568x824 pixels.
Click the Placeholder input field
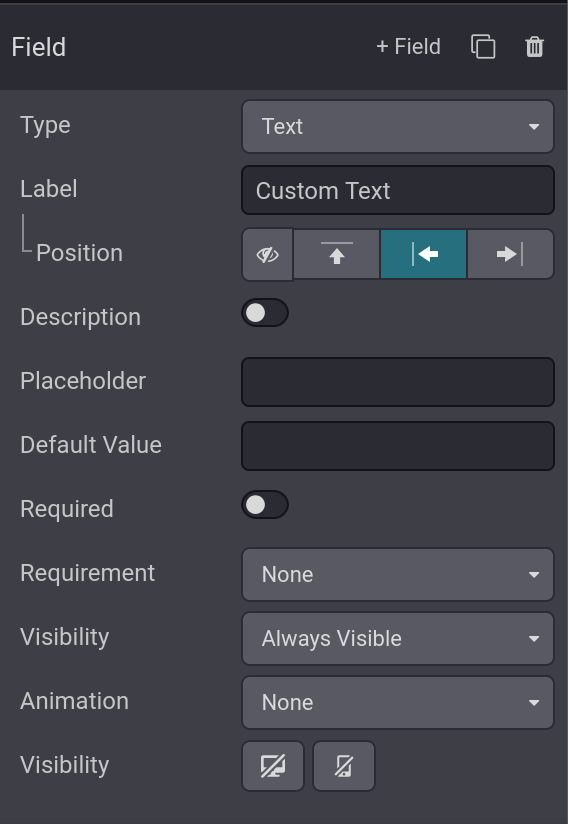pos(398,382)
